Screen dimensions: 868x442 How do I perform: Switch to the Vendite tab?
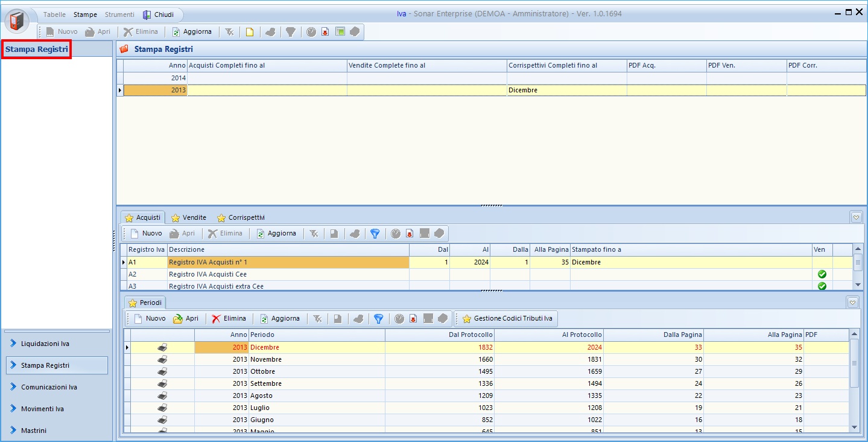[189, 217]
